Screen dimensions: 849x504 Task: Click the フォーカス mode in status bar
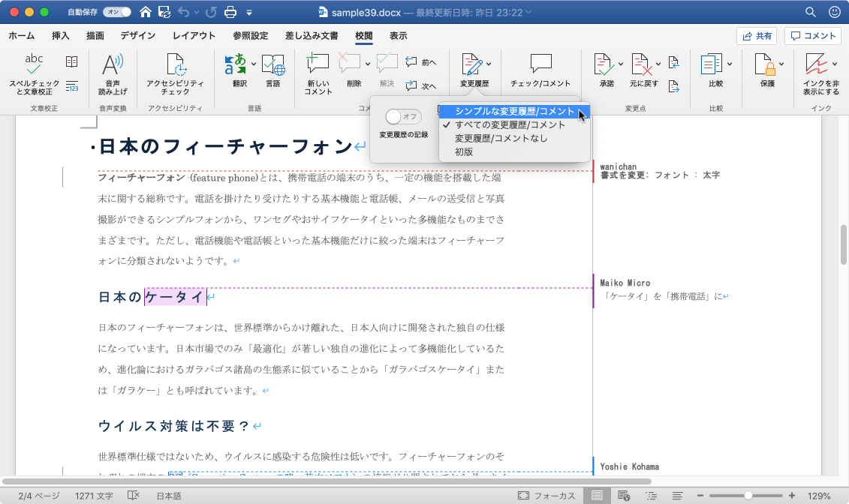tap(546, 496)
